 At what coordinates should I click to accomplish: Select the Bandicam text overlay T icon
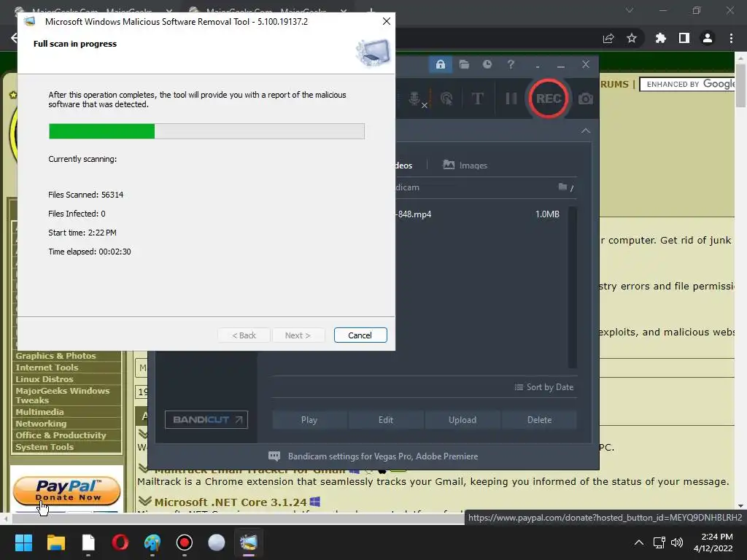tap(478, 98)
